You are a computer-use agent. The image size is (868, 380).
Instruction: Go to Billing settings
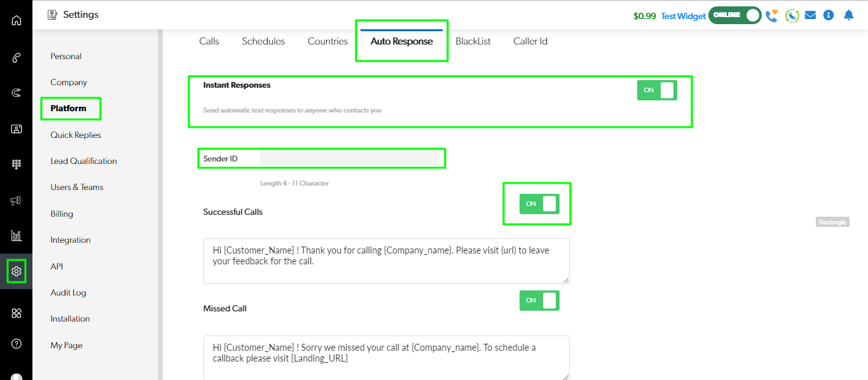[x=62, y=214]
